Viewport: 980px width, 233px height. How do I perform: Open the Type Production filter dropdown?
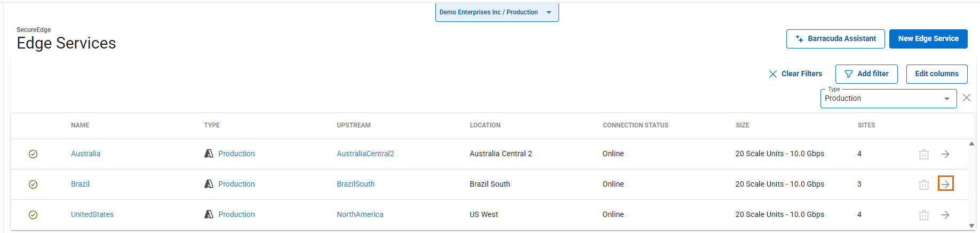888,99
